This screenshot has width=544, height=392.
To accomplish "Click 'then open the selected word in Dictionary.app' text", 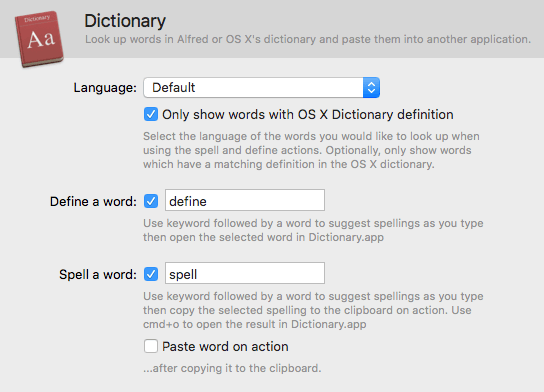I will (263, 237).
